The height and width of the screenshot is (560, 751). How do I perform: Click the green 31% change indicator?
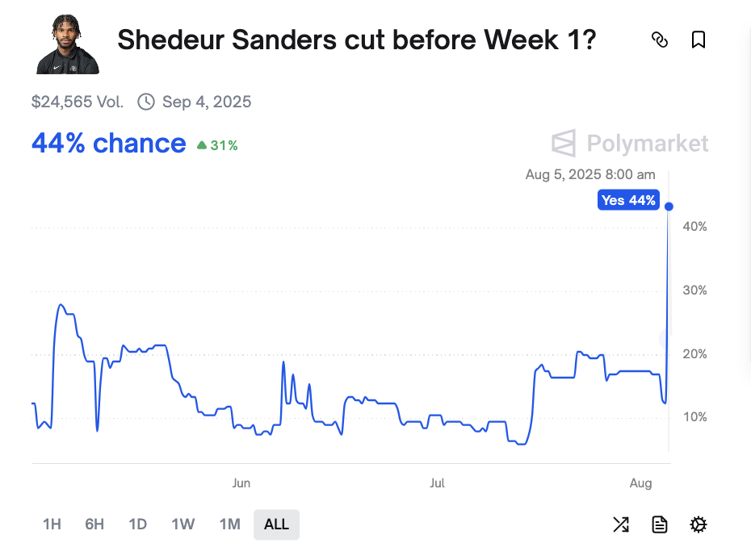click(216, 145)
